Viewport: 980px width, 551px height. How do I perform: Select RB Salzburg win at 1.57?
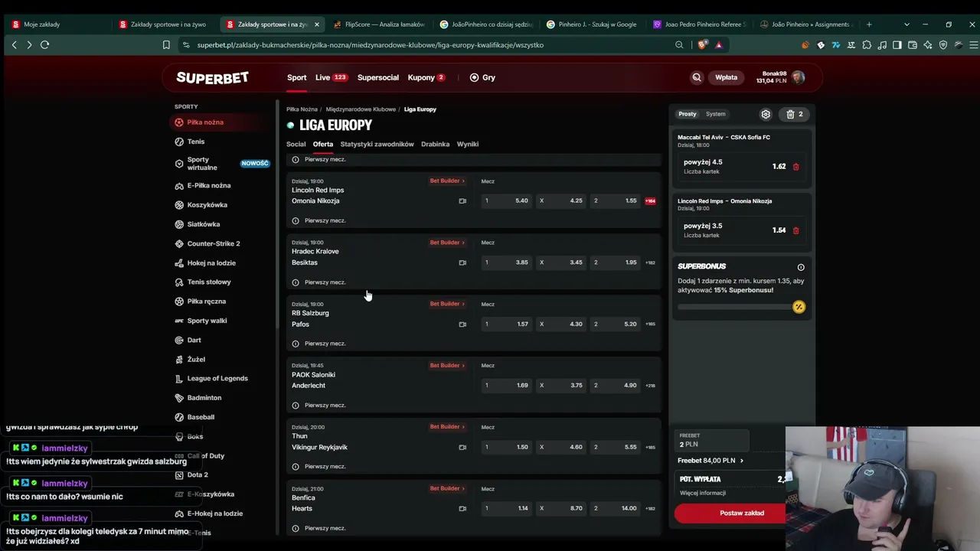pos(507,324)
